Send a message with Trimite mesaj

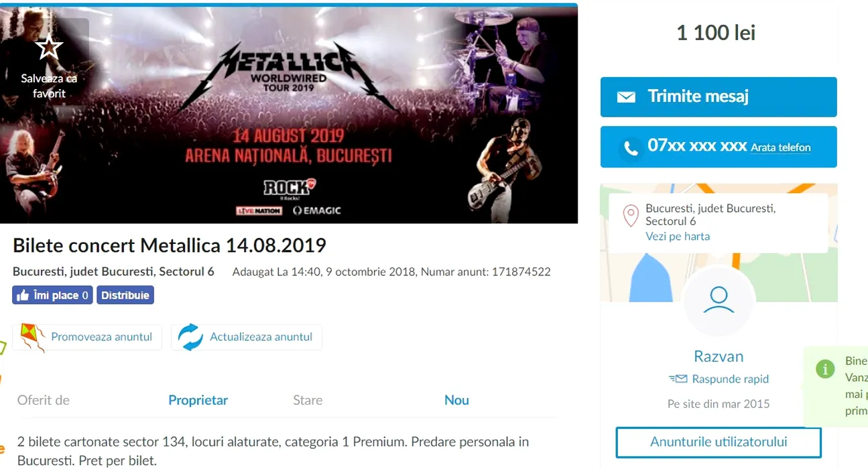[x=719, y=96]
